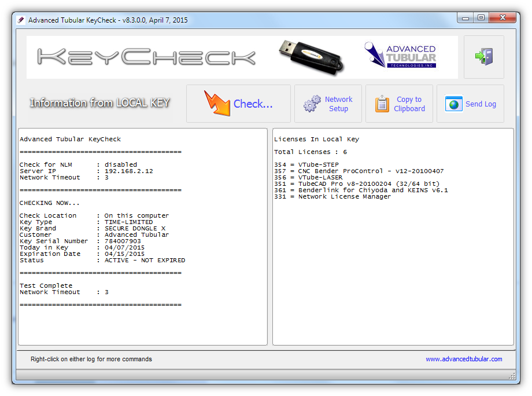Minimize the KeyCheck window
Viewport: 532px width, 396px height.
coord(464,19)
